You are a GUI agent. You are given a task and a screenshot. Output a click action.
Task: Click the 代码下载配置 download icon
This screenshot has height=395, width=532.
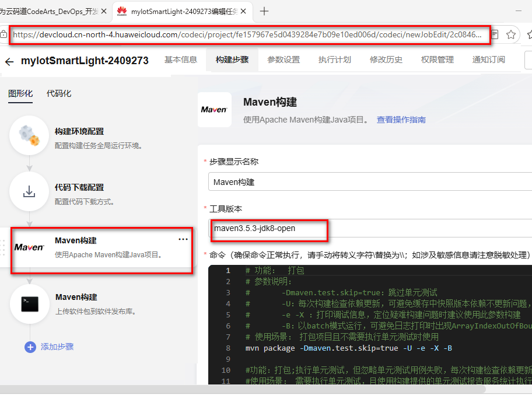pyautogui.click(x=29, y=191)
